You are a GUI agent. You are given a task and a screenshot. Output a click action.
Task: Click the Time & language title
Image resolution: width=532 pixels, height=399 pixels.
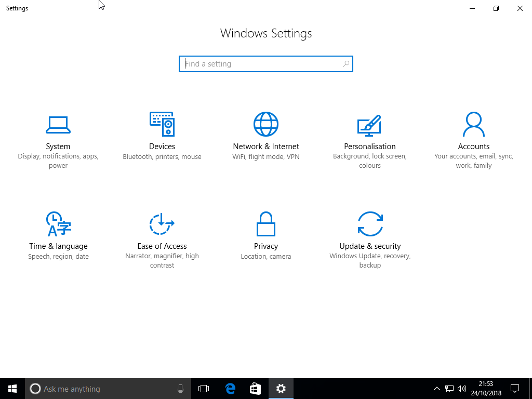(58, 246)
